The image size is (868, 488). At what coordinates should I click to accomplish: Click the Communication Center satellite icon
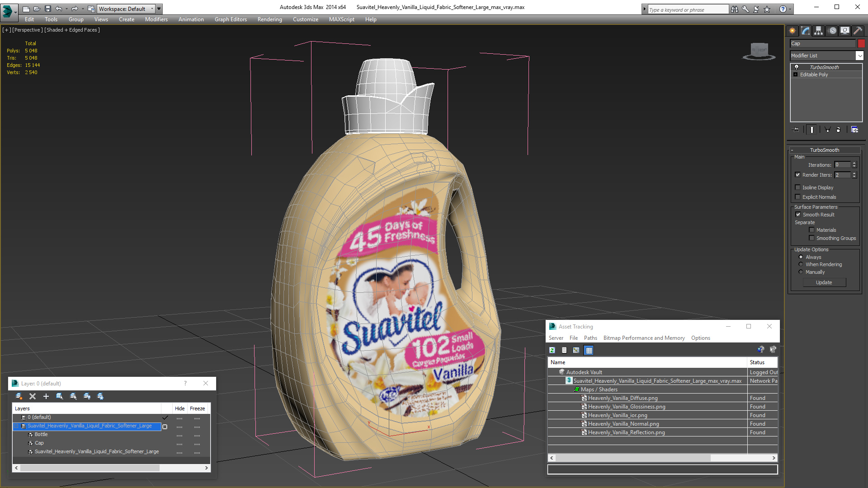pos(756,9)
